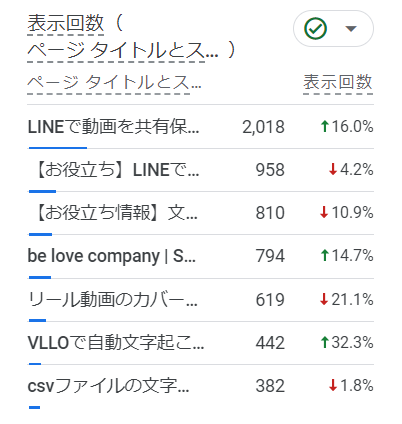Click the green up arrow at 16.0%

[324, 127]
